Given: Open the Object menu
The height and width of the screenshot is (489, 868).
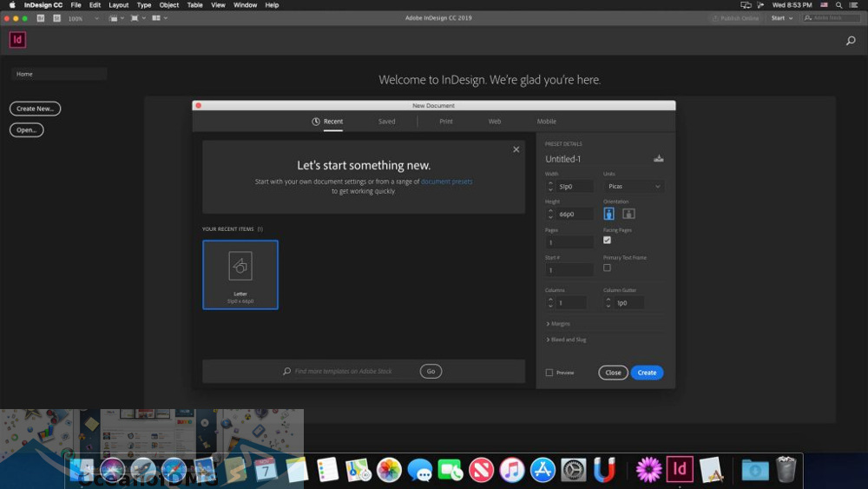Looking at the screenshot, I should pos(169,5).
